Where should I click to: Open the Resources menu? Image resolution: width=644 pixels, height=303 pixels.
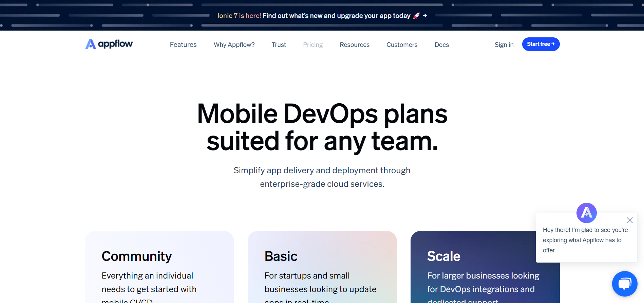[355, 45]
